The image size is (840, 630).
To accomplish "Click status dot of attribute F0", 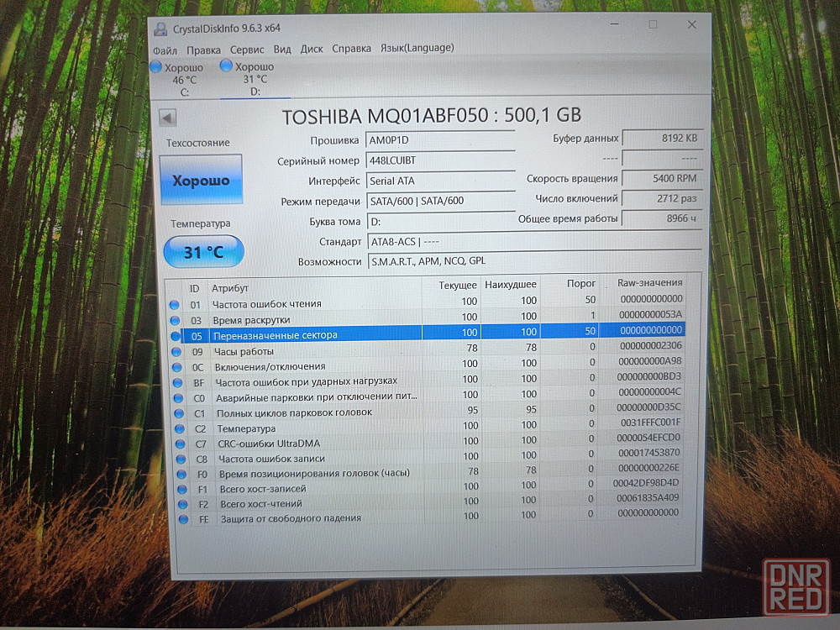I will pos(181,474).
